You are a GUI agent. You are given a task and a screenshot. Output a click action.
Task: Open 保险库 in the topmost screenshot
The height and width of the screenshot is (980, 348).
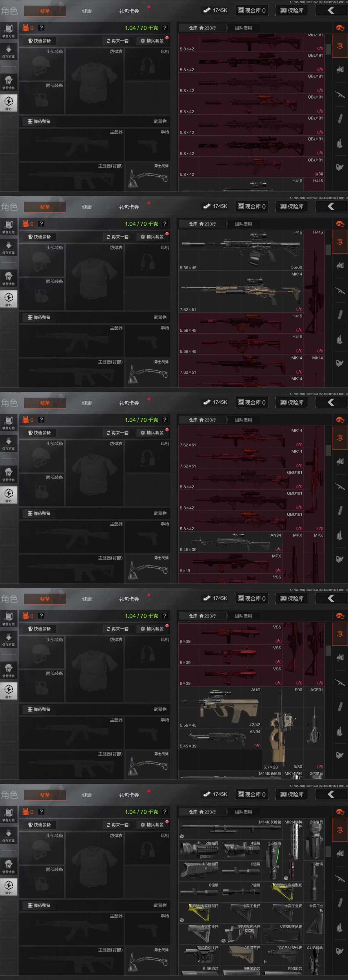click(292, 11)
